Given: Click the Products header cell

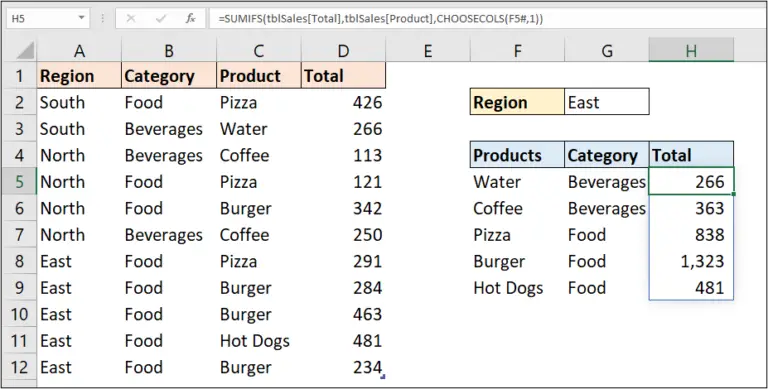Looking at the screenshot, I should point(517,155).
